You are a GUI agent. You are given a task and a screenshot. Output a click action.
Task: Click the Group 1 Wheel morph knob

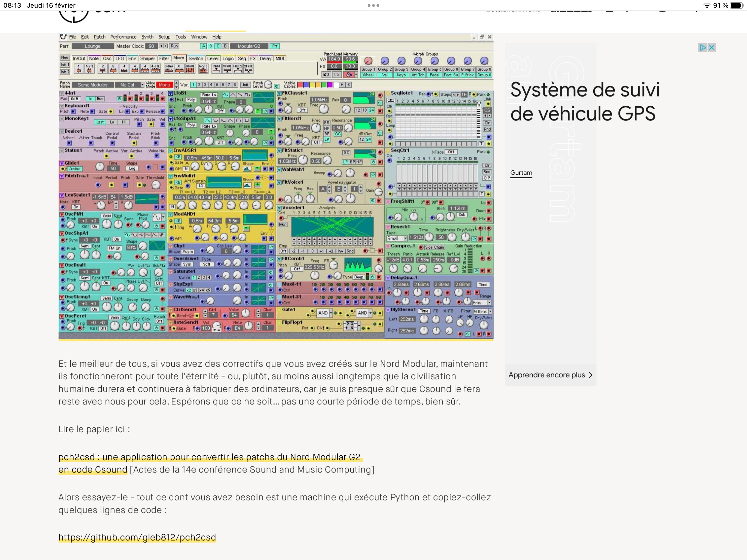tap(368, 61)
